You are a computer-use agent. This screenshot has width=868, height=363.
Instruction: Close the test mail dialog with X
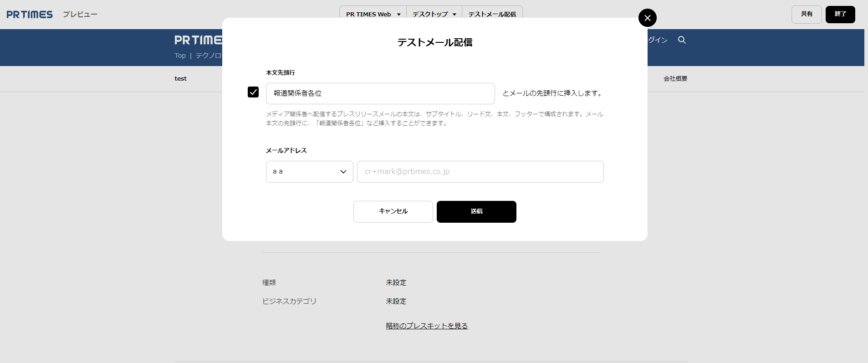(647, 18)
